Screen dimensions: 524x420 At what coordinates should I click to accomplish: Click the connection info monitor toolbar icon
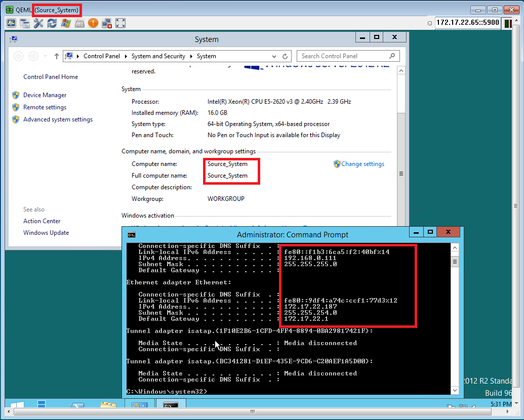(x=11, y=23)
